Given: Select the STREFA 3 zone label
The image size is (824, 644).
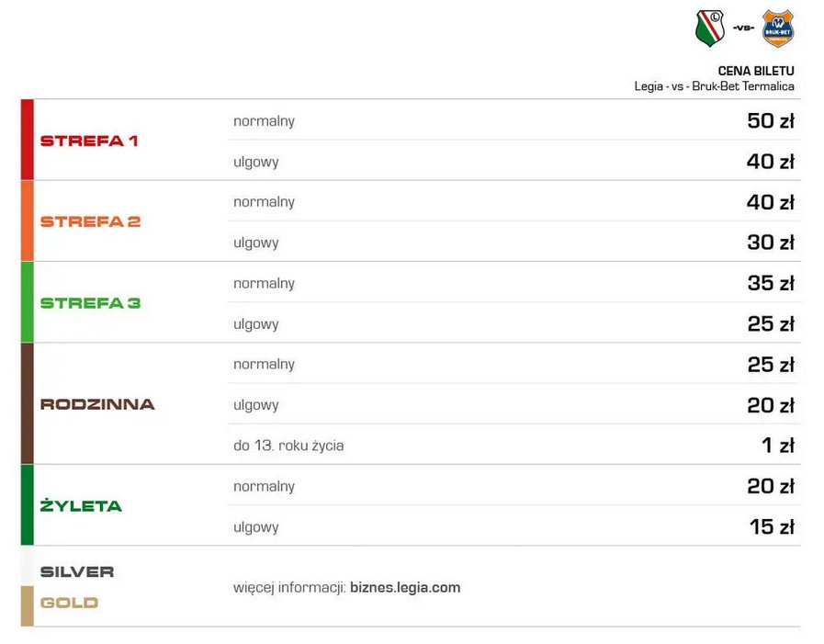Looking at the screenshot, I should pos(90,303).
